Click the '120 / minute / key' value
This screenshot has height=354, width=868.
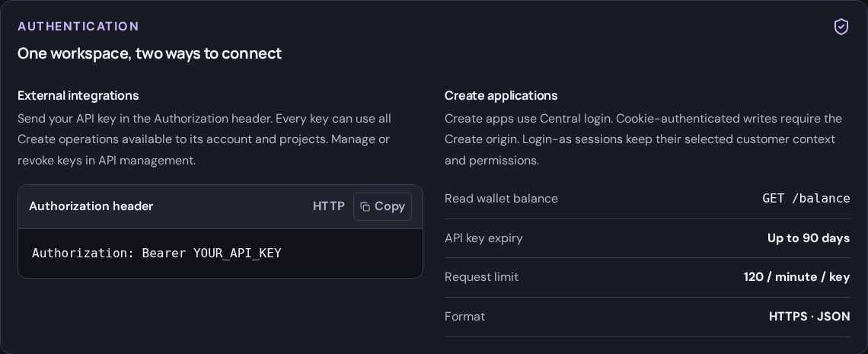796,277
